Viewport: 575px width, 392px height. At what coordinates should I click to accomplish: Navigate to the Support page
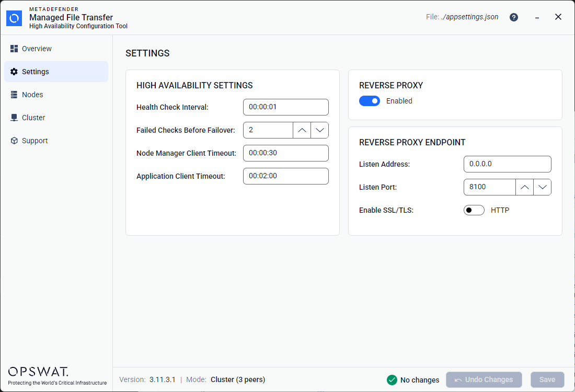[56, 141]
